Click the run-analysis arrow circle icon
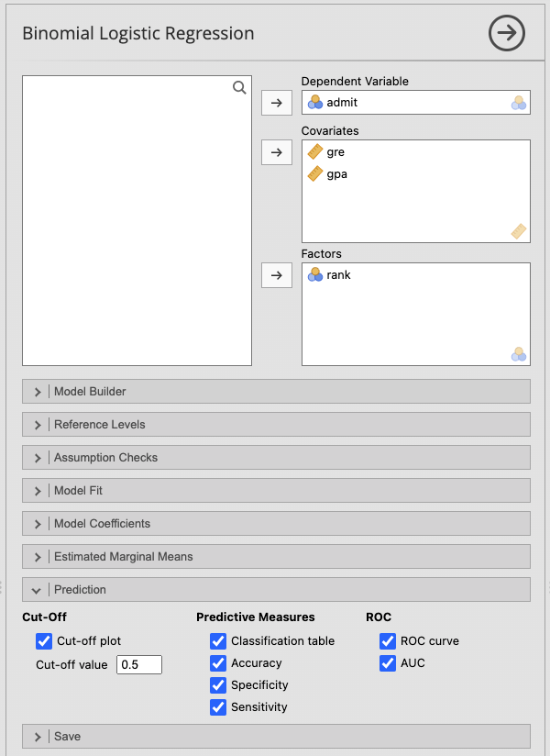 (x=505, y=34)
